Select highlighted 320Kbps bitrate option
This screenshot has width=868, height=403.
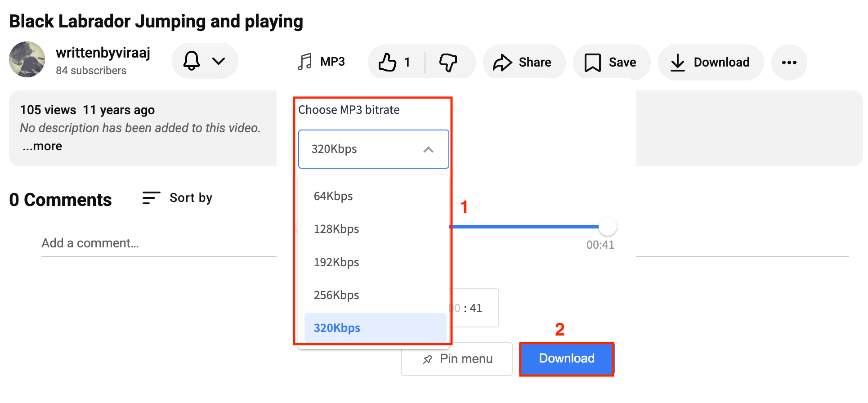[x=376, y=328]
